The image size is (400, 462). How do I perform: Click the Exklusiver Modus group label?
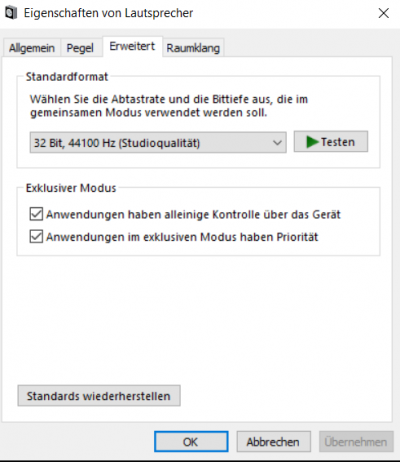click(x=71, y=188)
